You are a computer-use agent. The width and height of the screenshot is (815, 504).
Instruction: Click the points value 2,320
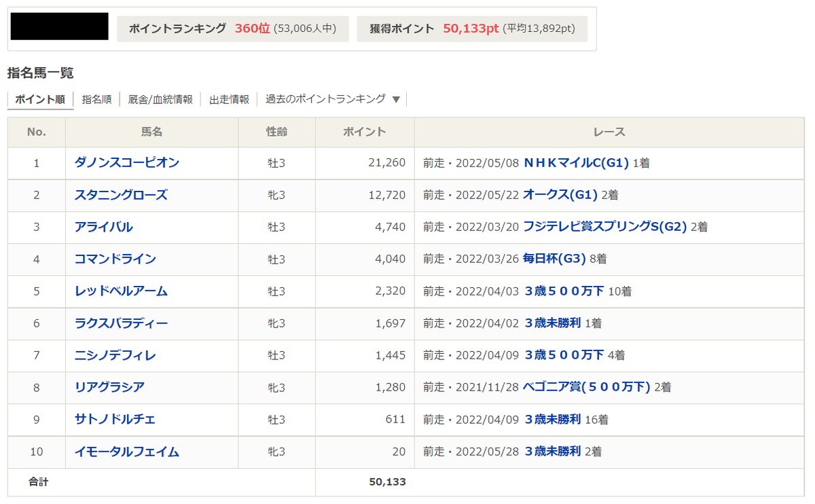390,291
